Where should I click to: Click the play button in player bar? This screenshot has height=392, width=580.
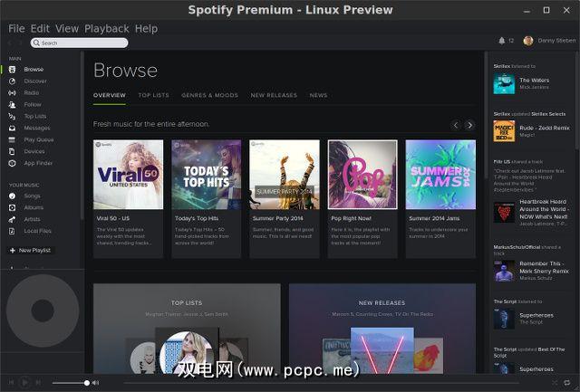24,382
